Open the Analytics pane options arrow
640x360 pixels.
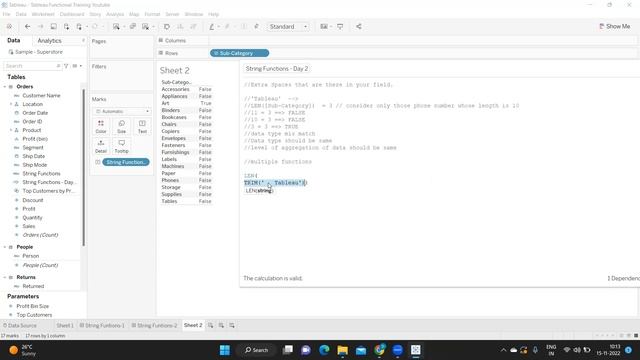(83, 40)
